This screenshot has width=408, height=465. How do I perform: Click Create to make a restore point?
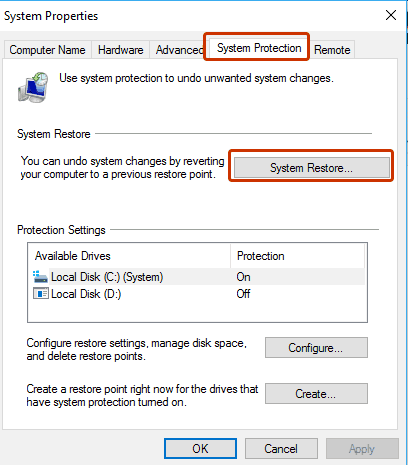316,394
